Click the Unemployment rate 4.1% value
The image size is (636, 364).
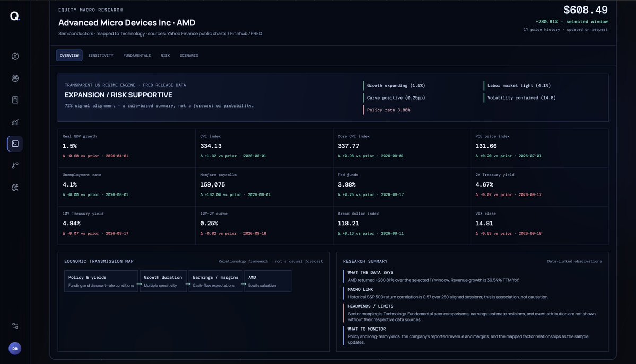click(x=70, y=184)
